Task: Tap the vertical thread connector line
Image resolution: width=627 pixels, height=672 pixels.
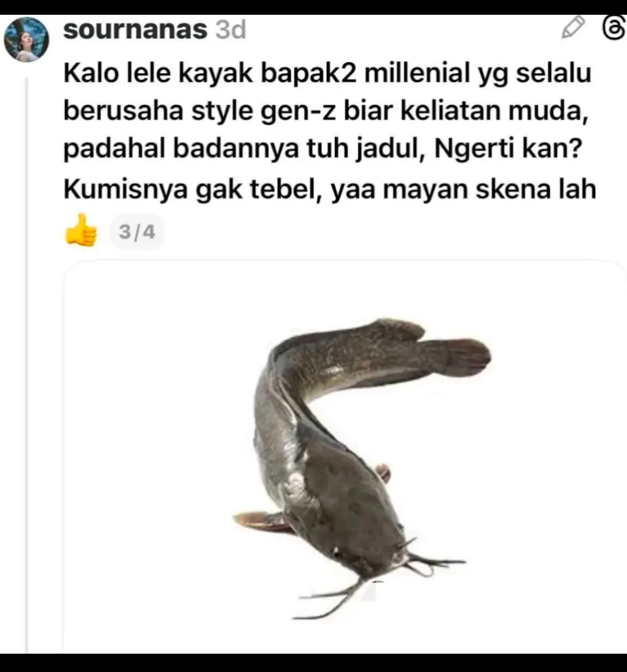Action: point(27,365)
